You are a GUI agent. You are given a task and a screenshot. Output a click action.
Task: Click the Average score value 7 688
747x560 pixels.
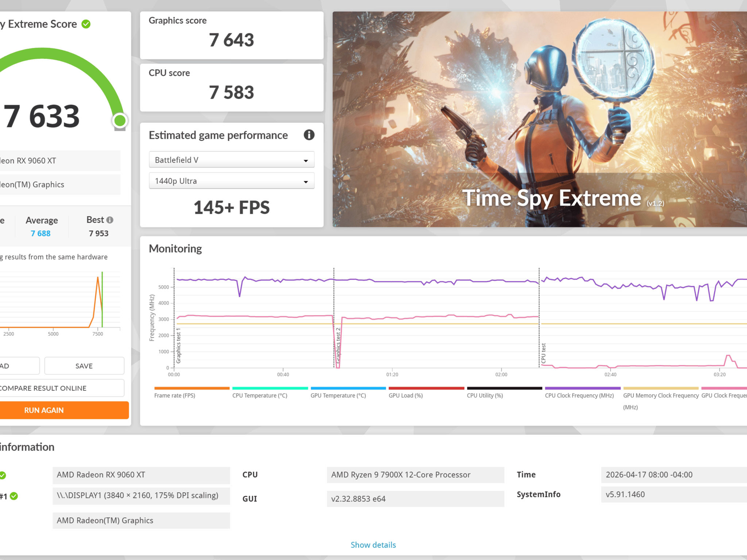40,233
